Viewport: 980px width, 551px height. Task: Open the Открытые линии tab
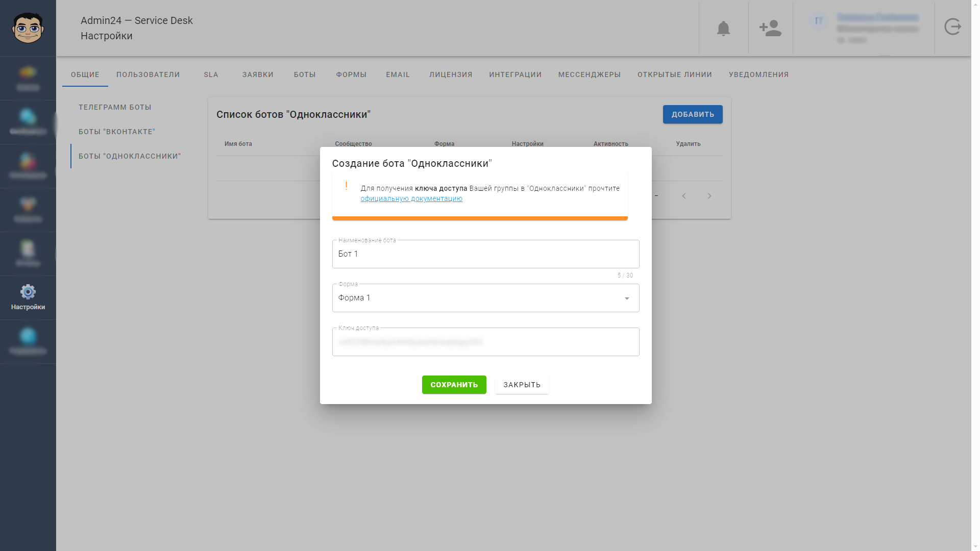click(674, 74)
